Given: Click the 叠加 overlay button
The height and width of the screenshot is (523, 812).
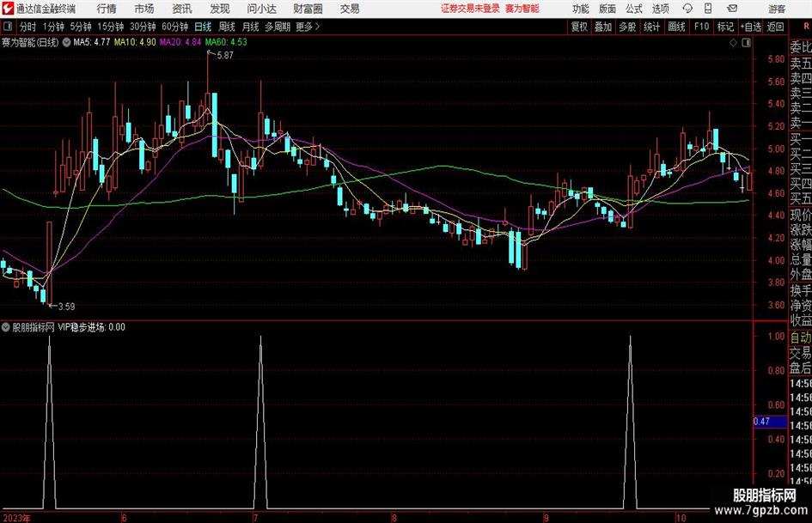Looking at the screenshot, I should [603, 27].
